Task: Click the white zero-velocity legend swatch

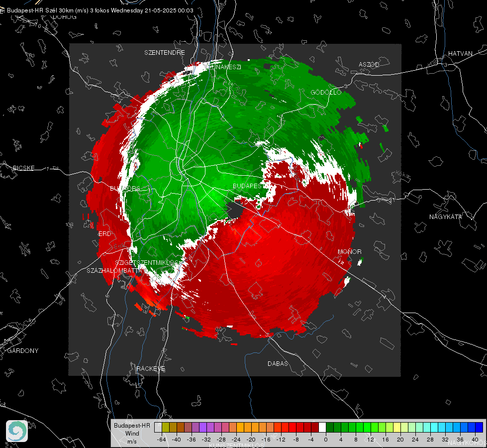Action: 322,427
